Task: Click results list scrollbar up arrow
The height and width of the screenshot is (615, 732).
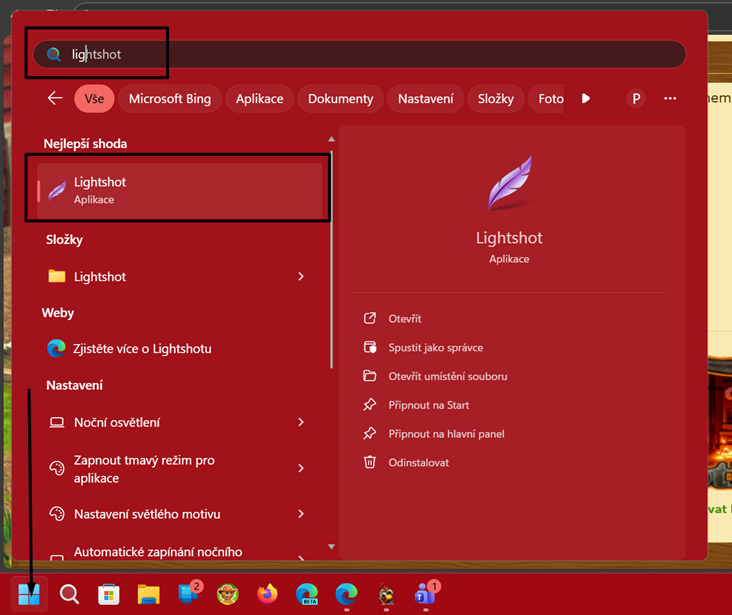Action: pyautogui.click(x=331, y=139)
